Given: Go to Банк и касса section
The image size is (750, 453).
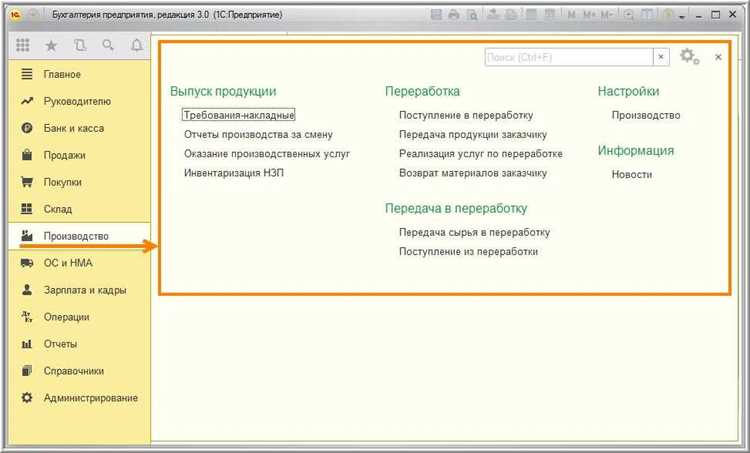Looking at the screenshot, I should pyautogui.click(x=79, y=128).
